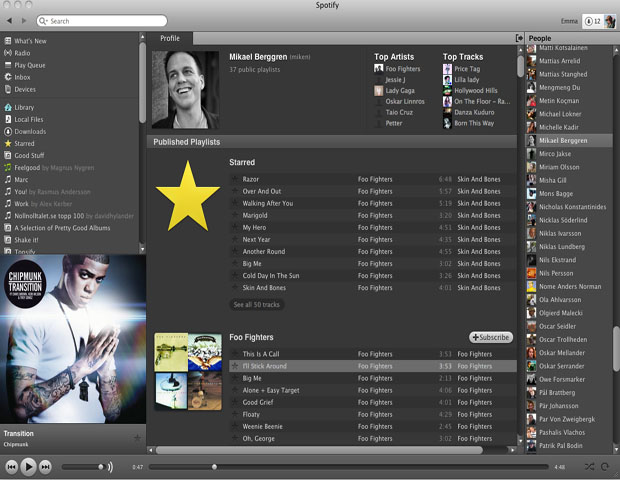Click the track progress slider

pos(350,466)
